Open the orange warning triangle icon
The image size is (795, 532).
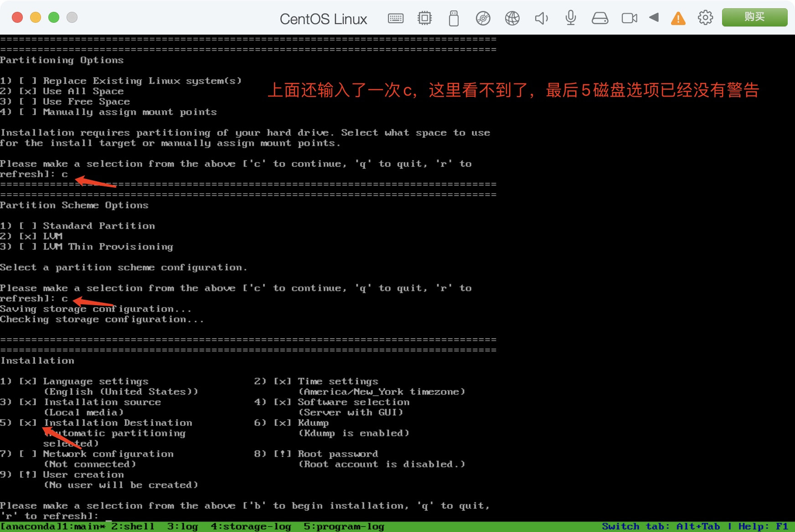point(678,18)
